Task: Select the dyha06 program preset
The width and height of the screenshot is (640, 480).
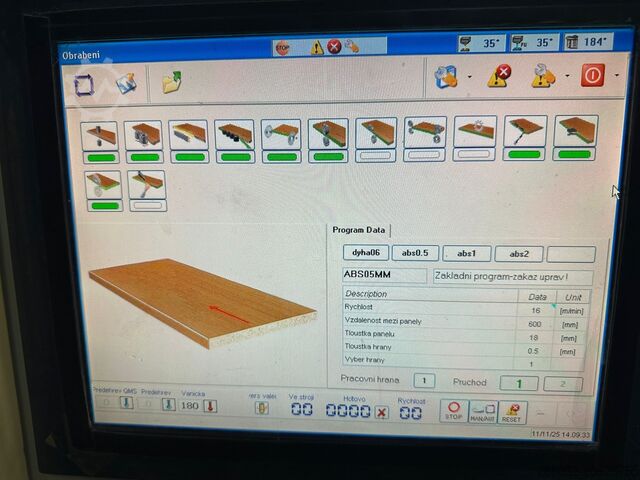Action: (x=364, y=254)
